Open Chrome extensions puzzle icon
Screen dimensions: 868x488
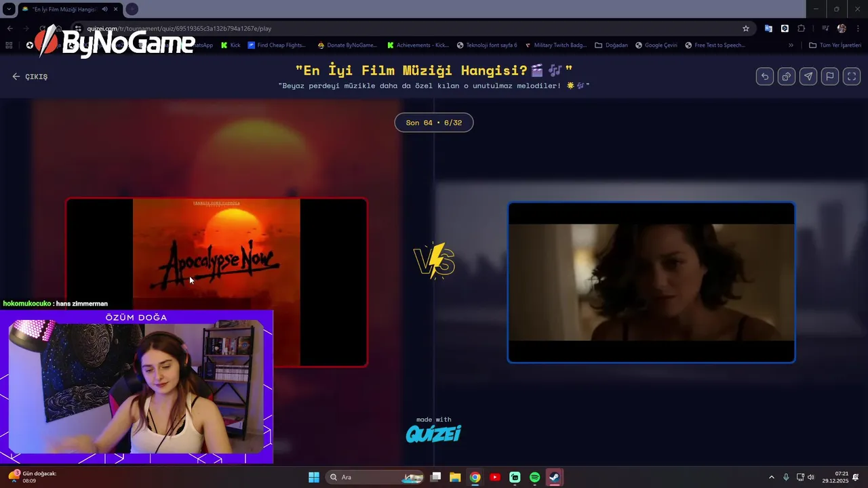(802, 28)
